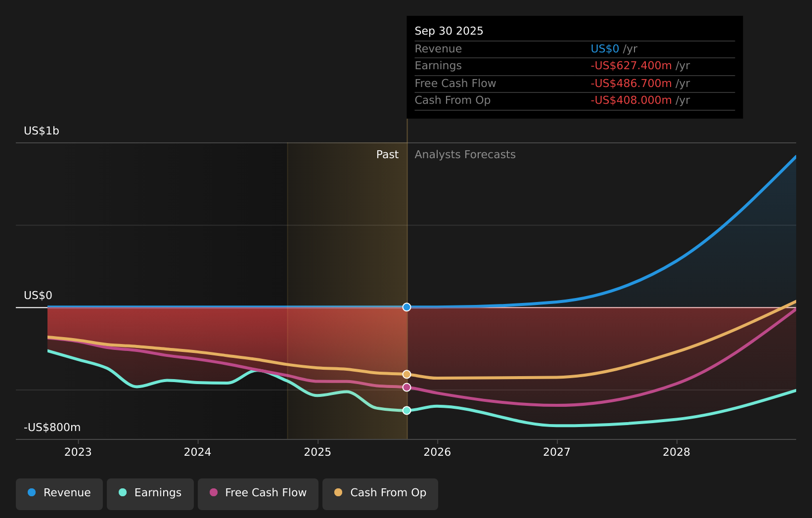Click the -US$408.000m cash from op value
The height and width of the screenshot is (518, 812).
click(x=631, y=100)
